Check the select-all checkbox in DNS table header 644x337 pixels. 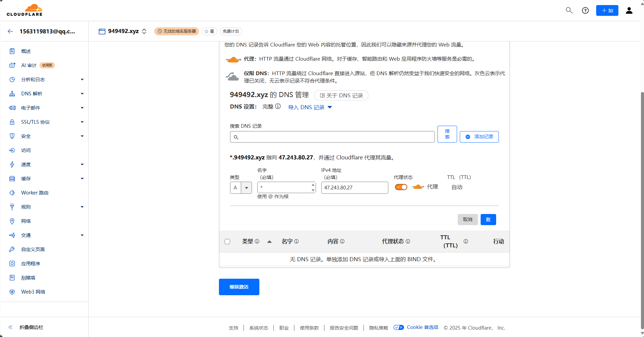click(x=227, y=242)
